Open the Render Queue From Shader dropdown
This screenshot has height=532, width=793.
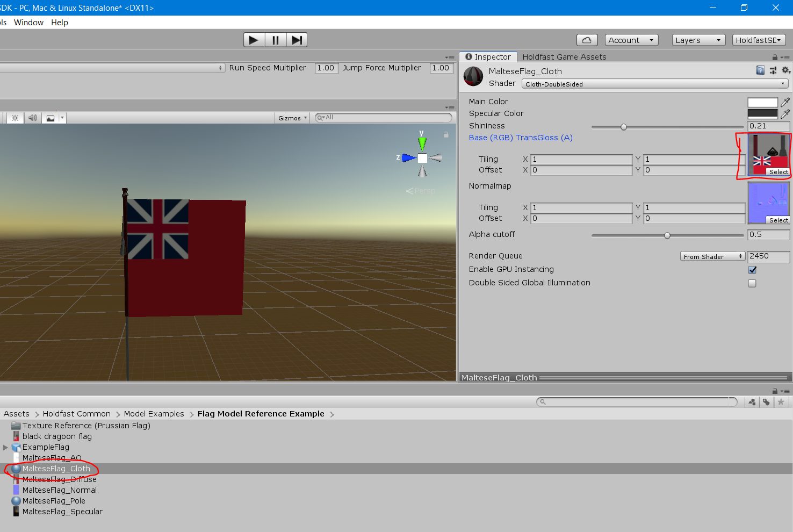click(x=712, y=256)
